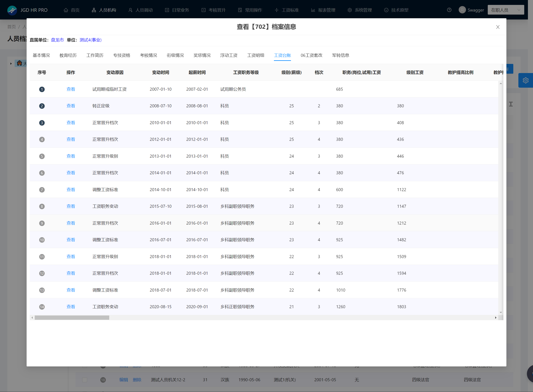Select the 工资台账 tab
The width and height of the screenshot is (533, 392).
pyautogui.click(x=282, y=55)
